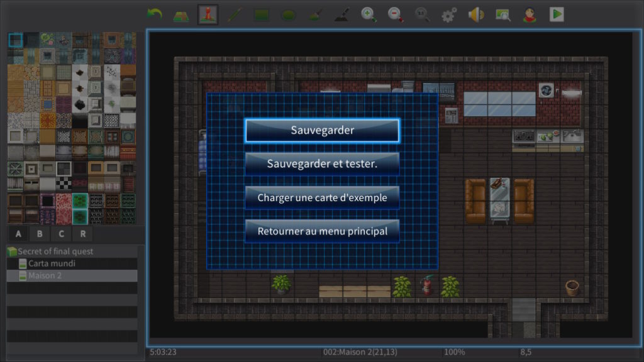Pick the bright orange ornate carpet tile

point(48,121)
